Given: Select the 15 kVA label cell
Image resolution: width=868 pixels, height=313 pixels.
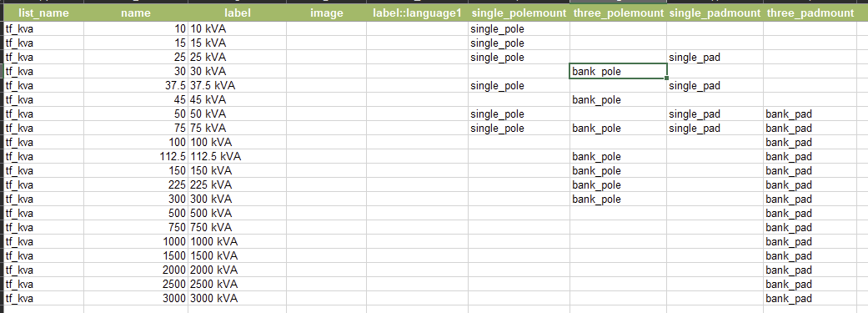Looking at the screenshot, I should coord(238,43).
